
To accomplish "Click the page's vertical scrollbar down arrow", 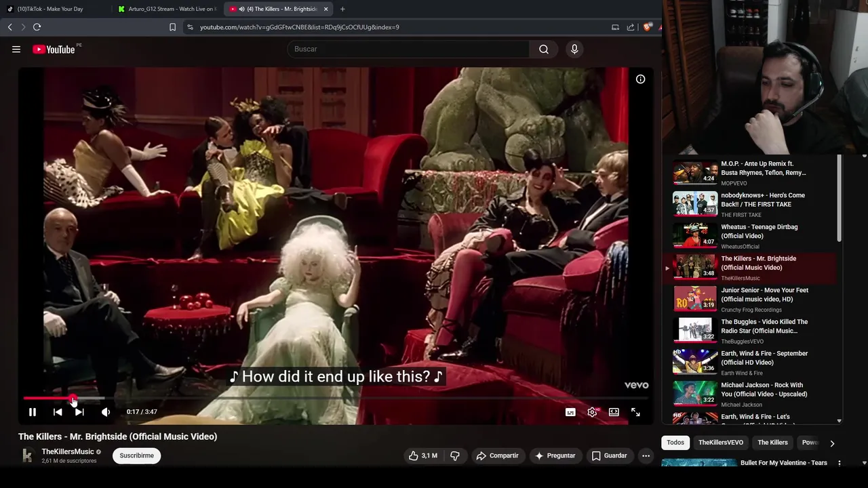I will (864, 464).
